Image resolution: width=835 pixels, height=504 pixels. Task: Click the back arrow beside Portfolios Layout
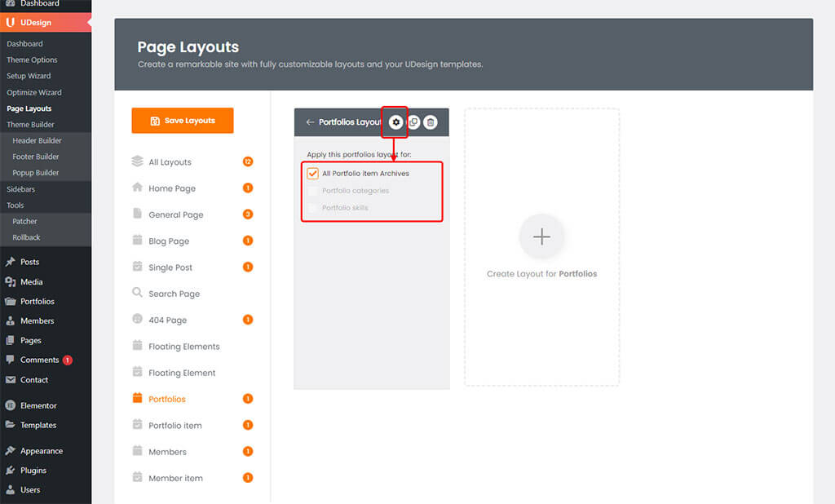coord(310,122)
